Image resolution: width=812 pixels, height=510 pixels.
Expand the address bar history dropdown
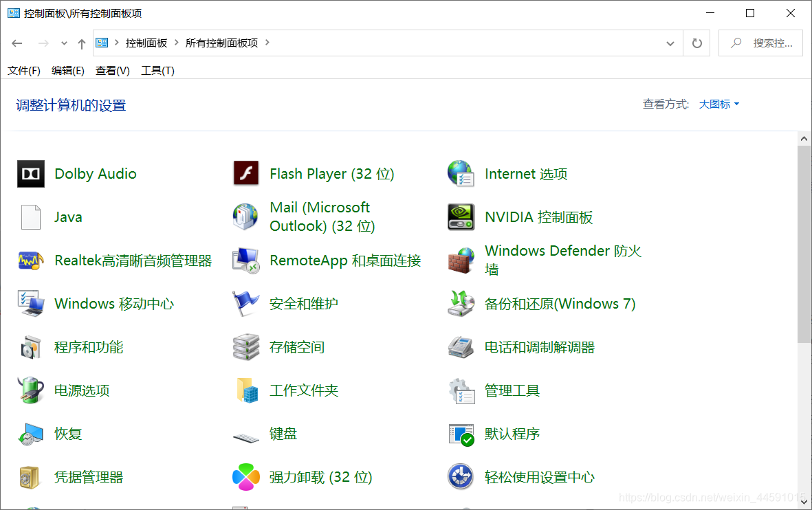pos(670,43)
